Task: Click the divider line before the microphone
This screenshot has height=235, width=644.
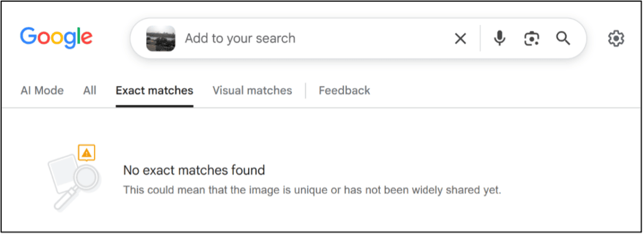Action: click(480, 38)
